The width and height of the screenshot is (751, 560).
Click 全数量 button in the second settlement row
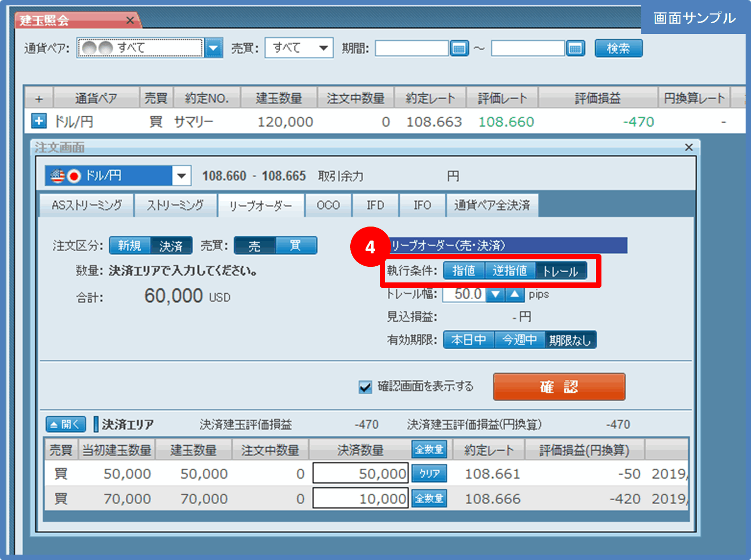tap(429, 498)
